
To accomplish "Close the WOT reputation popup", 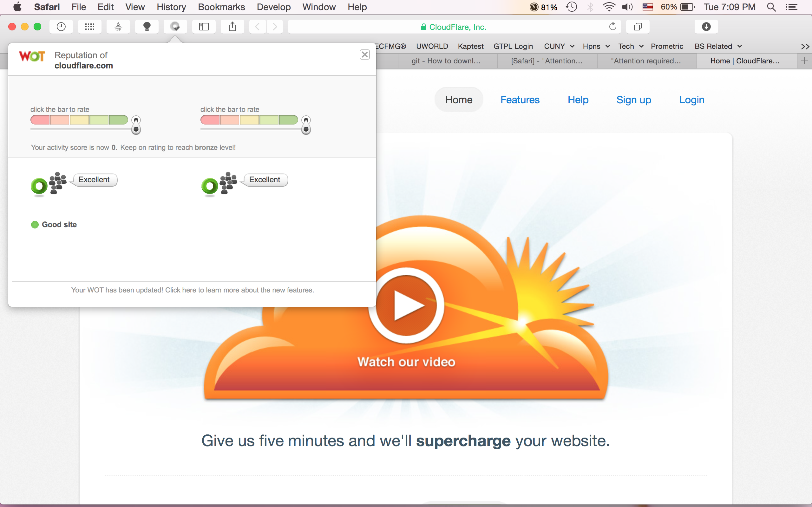I will [364, 54].
